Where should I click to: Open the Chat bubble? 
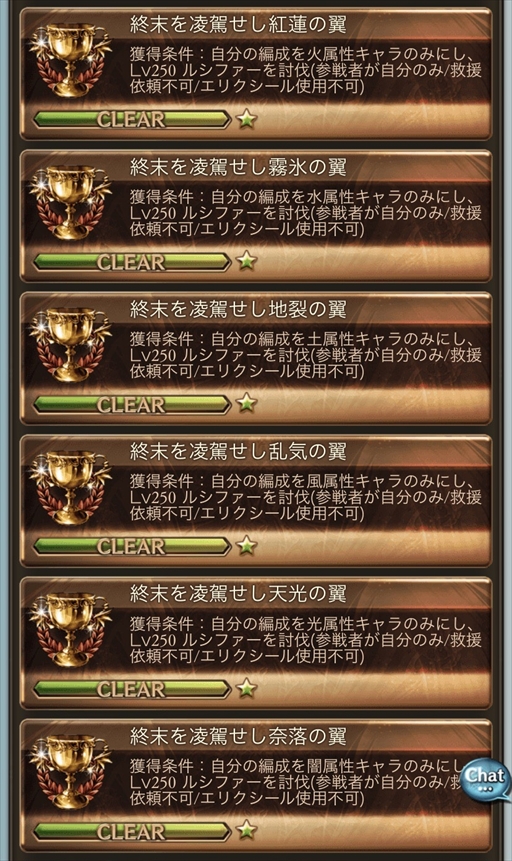pos(485,781)
